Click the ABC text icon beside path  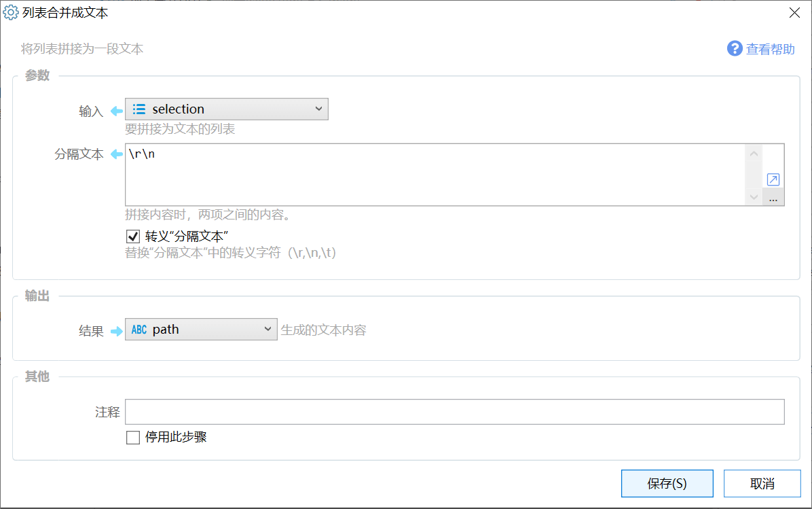click(139, 330)
